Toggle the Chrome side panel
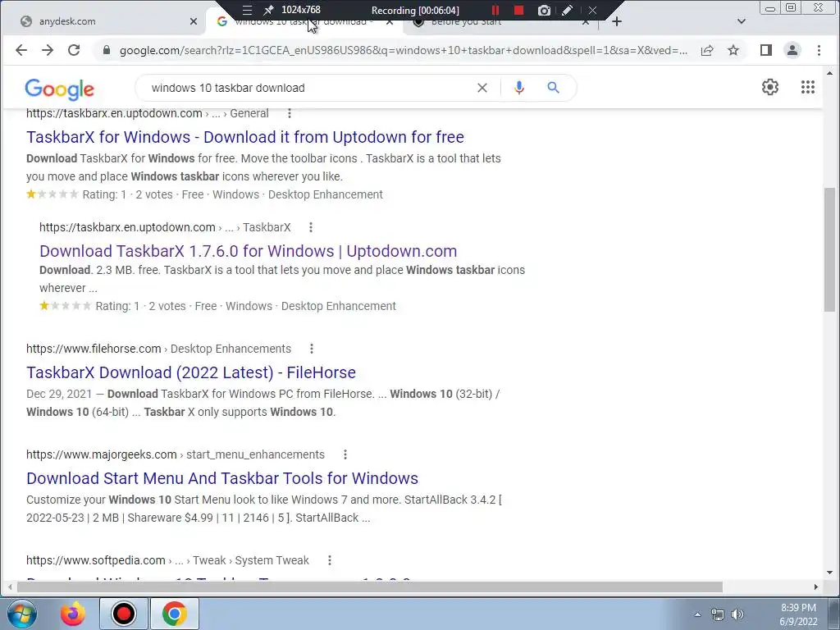Image resolution: width=840 pixels, height=630 pixels. [x=766, y=50]
